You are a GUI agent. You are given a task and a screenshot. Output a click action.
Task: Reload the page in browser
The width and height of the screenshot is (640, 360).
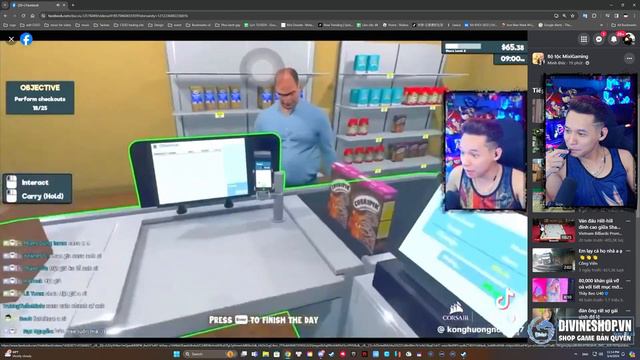[23, 16]
